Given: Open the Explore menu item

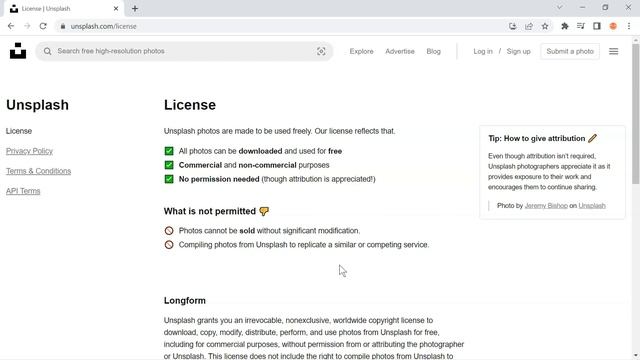Looking at the screenshot, I should point(361,51).
